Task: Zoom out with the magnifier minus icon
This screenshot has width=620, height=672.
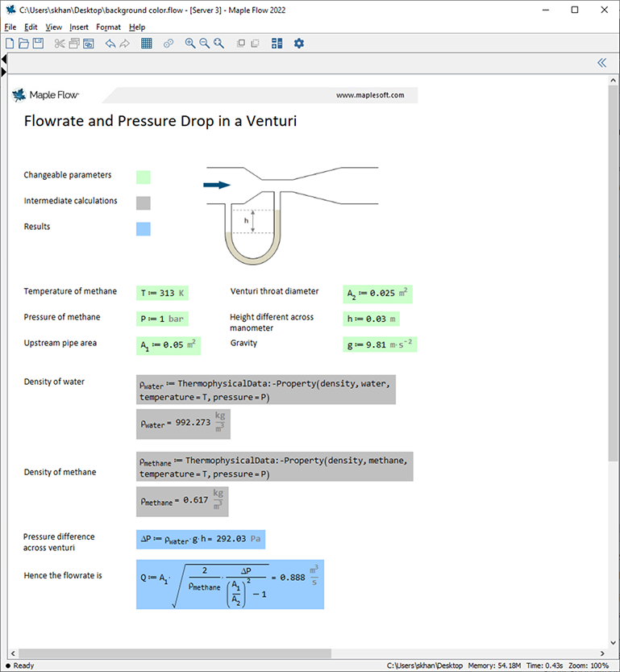Action: (205, 44)
